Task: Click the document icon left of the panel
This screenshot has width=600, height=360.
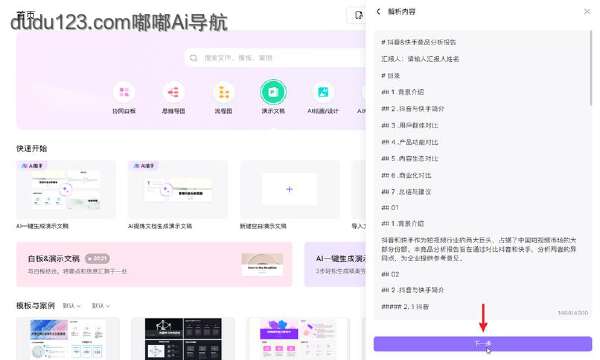Action: 358,15
